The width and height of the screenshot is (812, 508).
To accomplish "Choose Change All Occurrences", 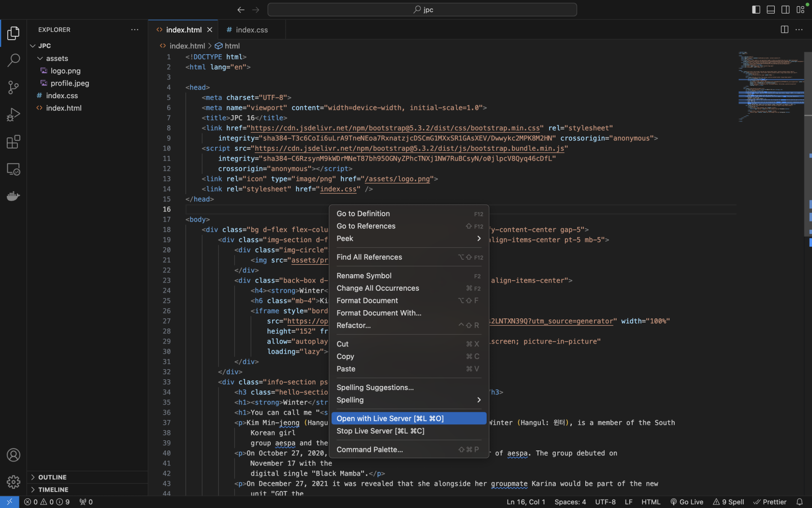I will point(409,288).
